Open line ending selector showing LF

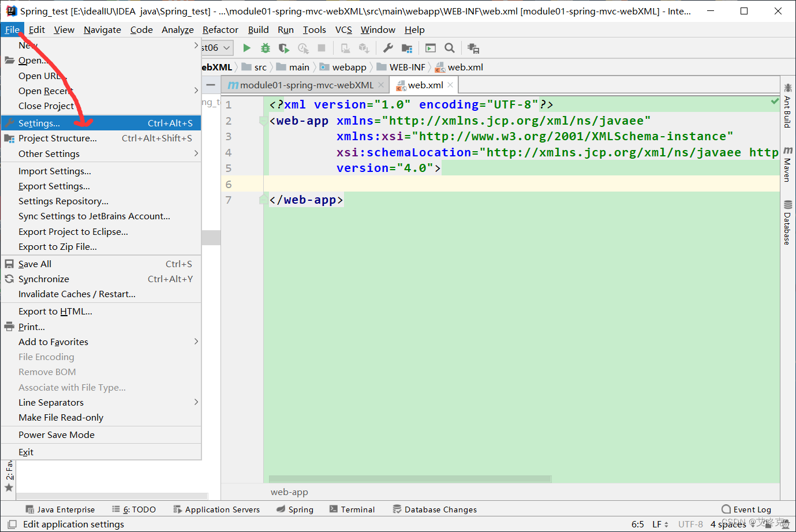[659, 524]
